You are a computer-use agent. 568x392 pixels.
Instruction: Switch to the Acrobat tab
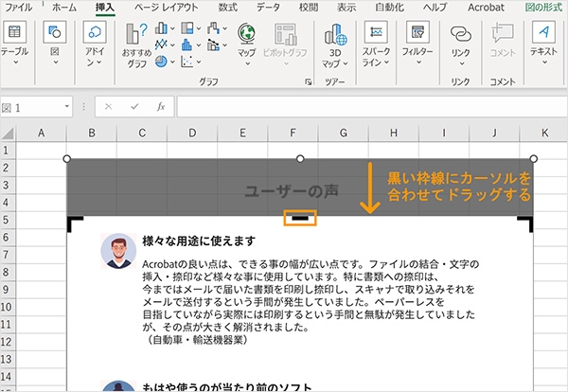tap(486, 8)
